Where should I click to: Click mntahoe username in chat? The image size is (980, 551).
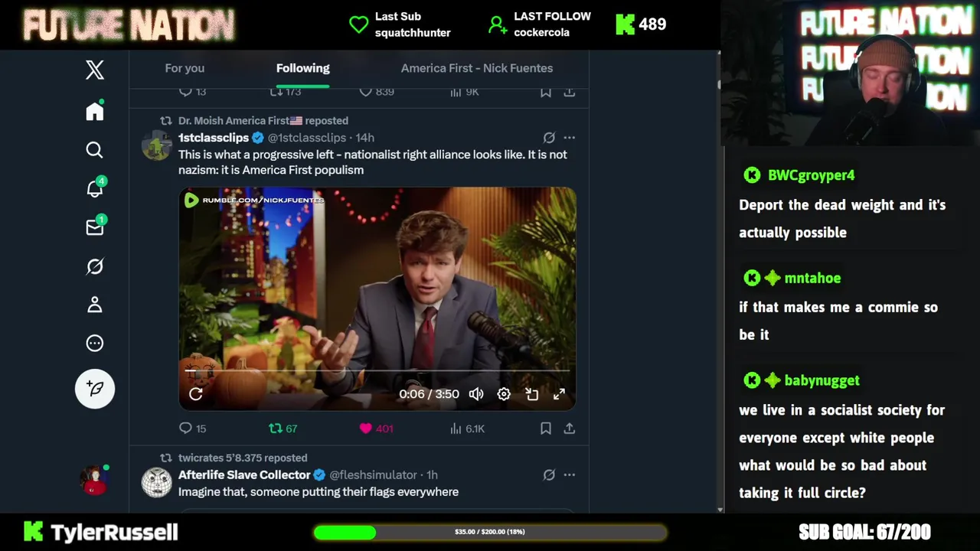pyautogui.click(x=812, y=279)
